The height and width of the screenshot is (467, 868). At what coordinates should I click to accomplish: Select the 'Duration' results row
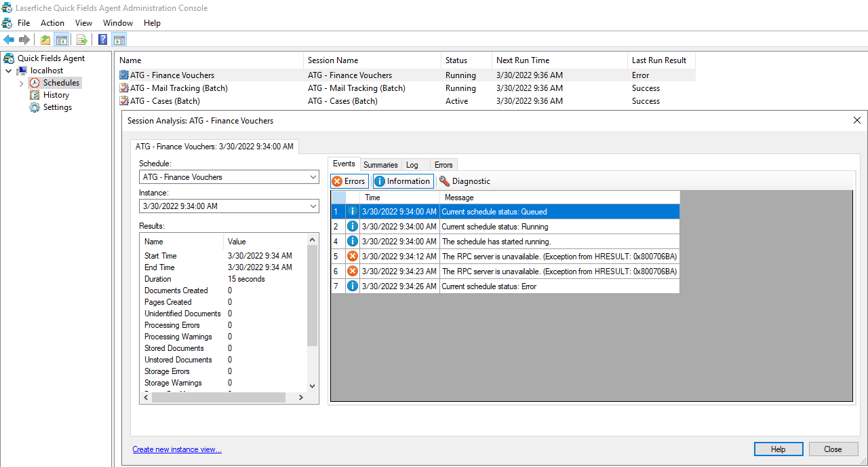[x=224, y=279]
